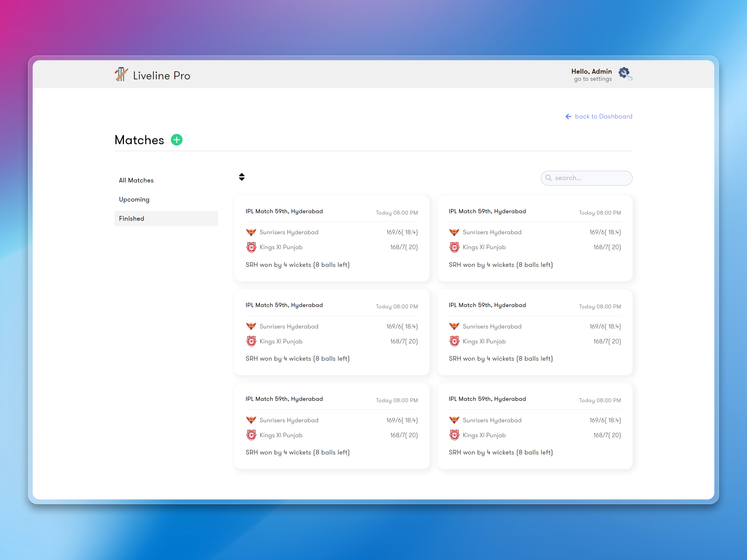Click Sunrisers Hyderabad logo in bottom-right card
Image resolution: width=747 pixels, height=560 pixels.
(454, 420)
